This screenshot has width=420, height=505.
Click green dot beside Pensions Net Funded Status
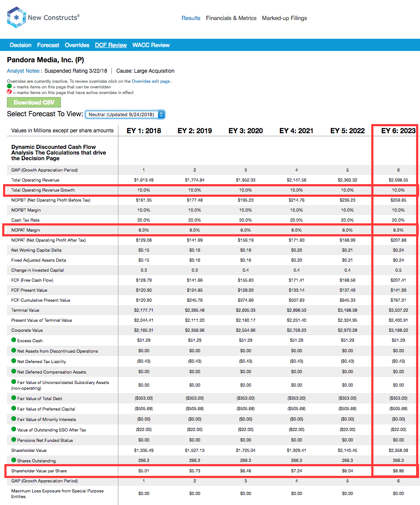pos(13,440)
